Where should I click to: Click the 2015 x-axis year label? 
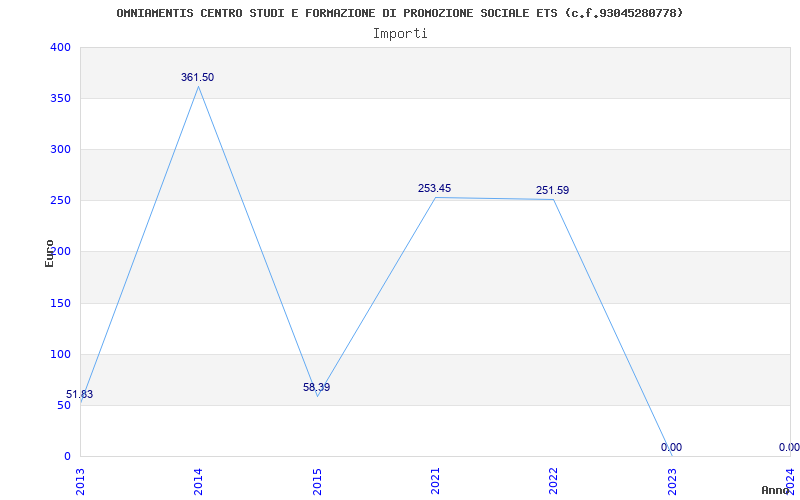(x=316, y=481)
